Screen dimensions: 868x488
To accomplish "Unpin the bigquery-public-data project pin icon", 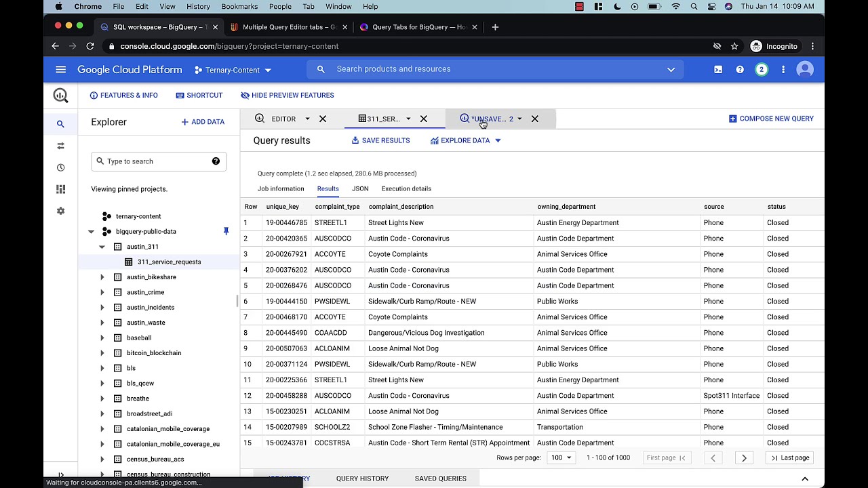I will [x=226, y=231].
